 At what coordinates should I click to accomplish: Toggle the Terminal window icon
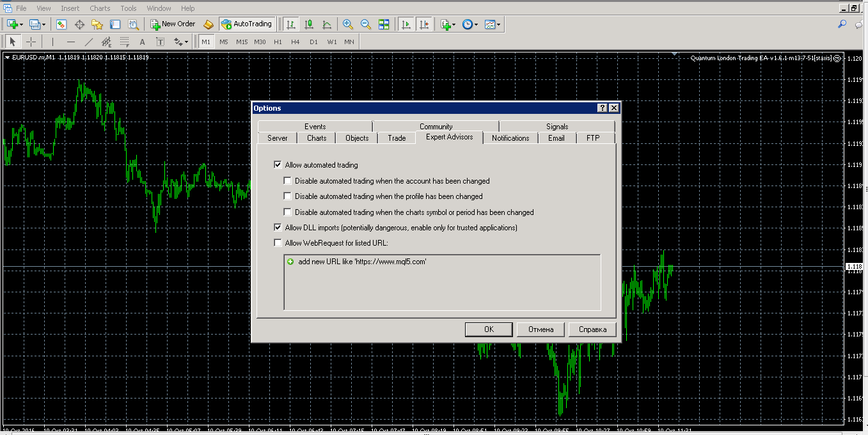(x=115, y=24)
